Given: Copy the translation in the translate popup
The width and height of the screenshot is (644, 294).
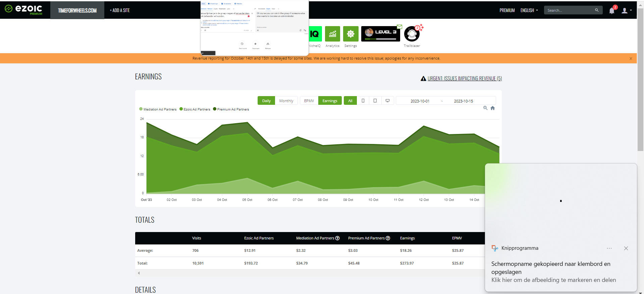Looking at the screenshot, I should [301, 30].
